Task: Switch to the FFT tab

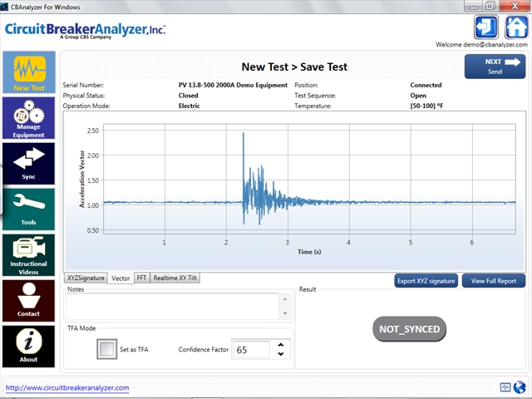Action: [x=142, y=278]
